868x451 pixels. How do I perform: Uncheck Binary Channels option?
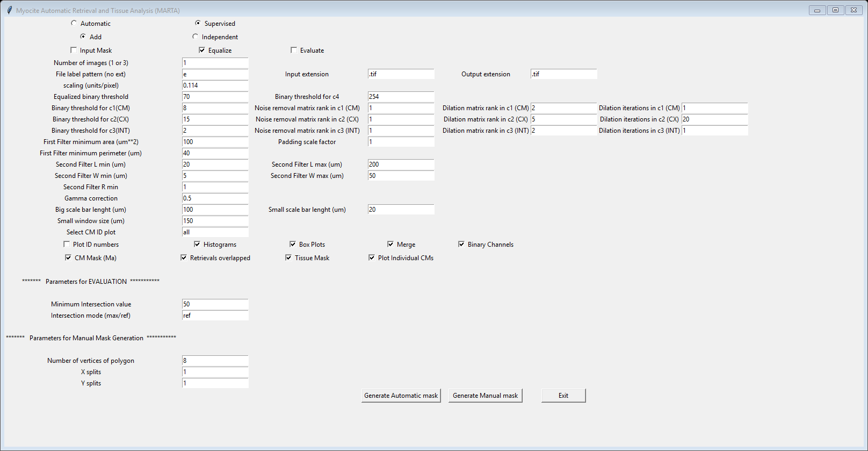461,244
